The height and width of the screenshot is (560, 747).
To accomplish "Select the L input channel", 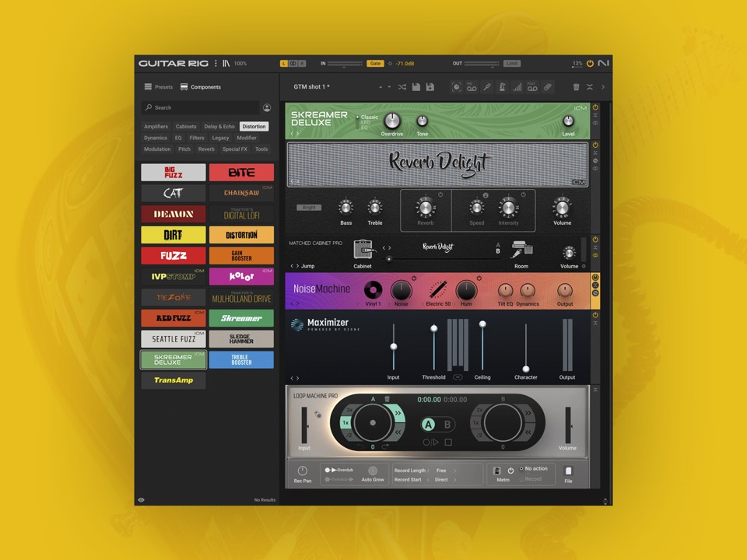I will click(x=284, y=63).
